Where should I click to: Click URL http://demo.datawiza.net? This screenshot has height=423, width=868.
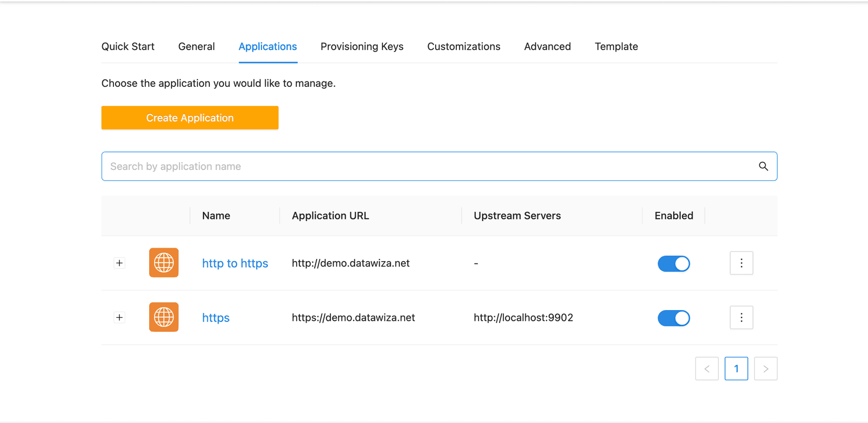point(350,263)
